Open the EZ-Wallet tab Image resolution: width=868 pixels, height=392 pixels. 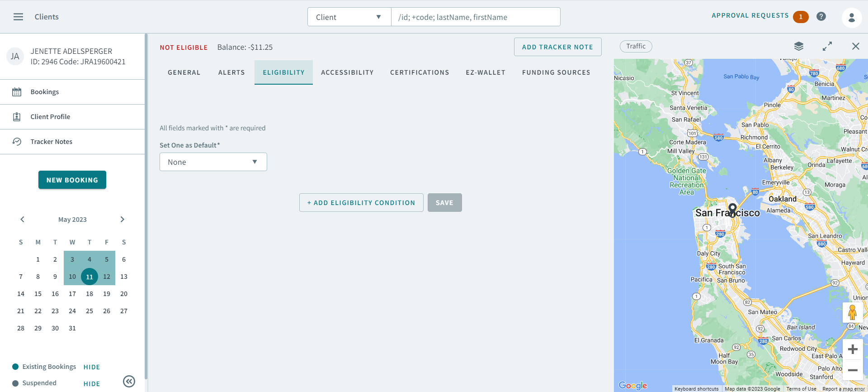tap(486, 72)
